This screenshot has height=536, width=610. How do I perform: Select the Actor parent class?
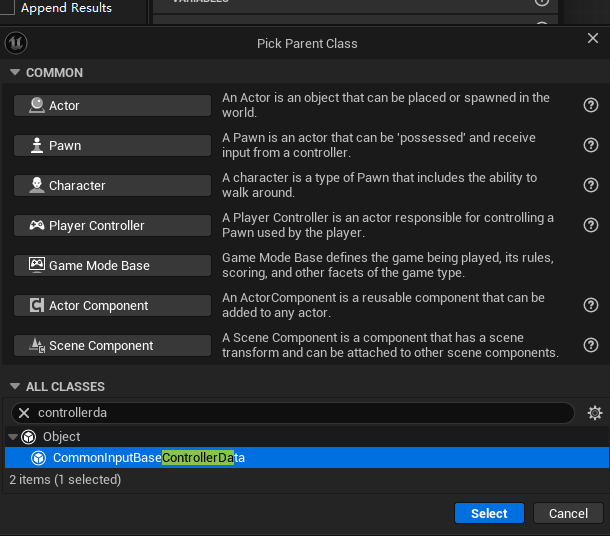click(112, 106)
